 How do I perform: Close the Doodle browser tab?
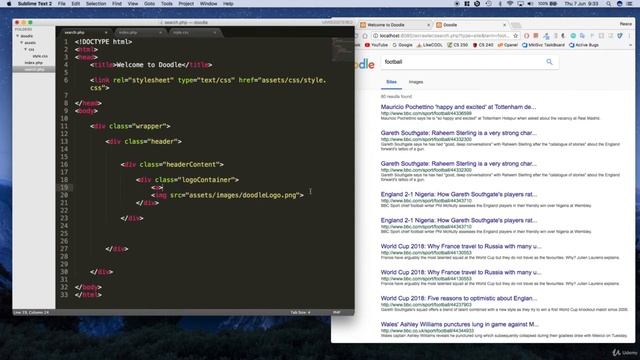(x=504, y=25)
